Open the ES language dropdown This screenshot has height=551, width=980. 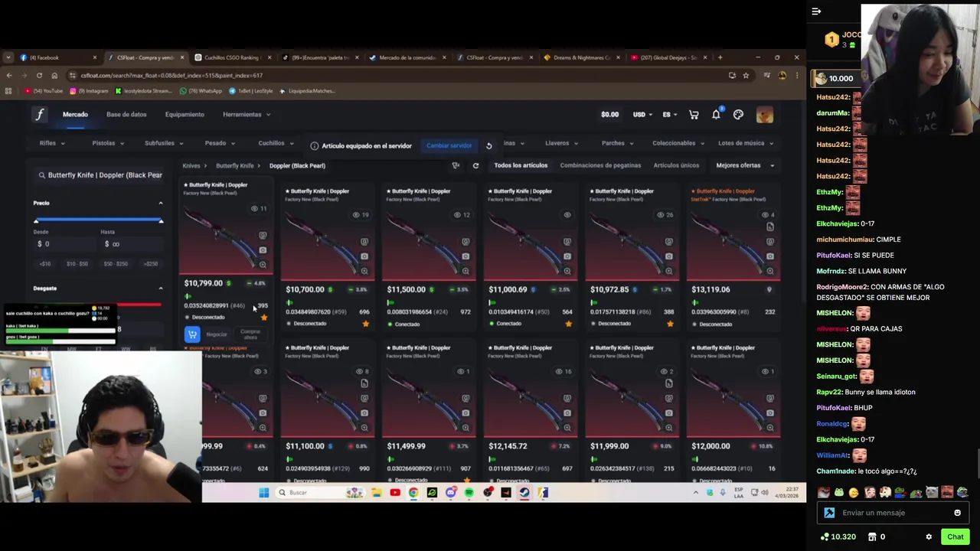click(x=670, y=115)
